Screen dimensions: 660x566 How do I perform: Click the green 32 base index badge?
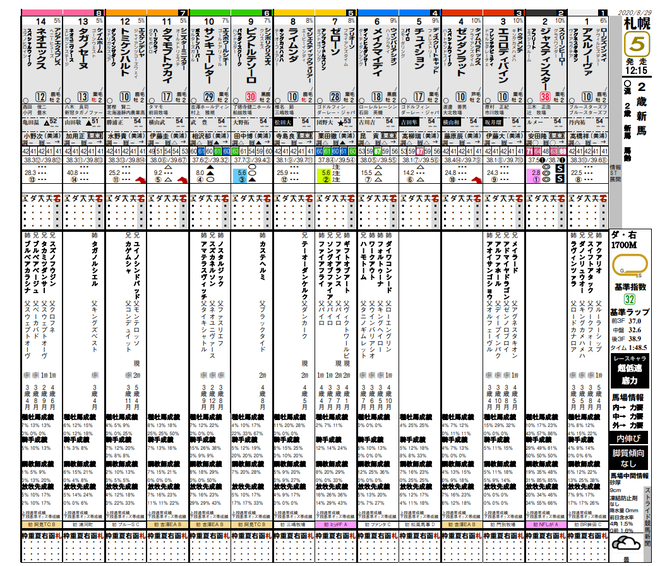coord(630,299)
